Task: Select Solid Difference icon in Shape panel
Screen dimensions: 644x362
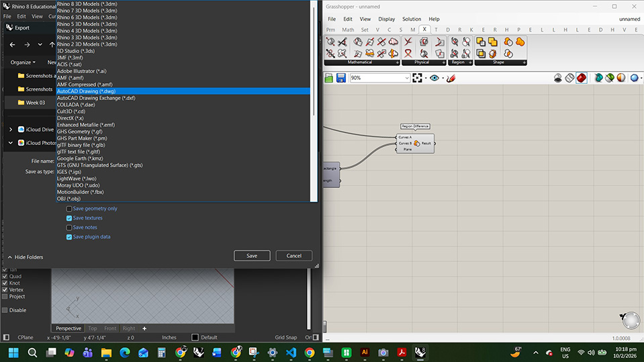Action: click(481, 42)
